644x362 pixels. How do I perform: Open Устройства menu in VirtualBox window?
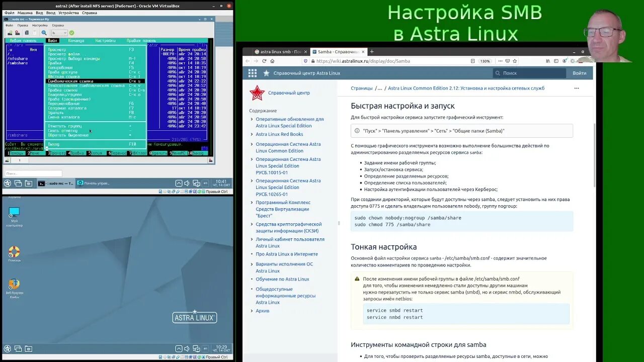click(68, 13)
